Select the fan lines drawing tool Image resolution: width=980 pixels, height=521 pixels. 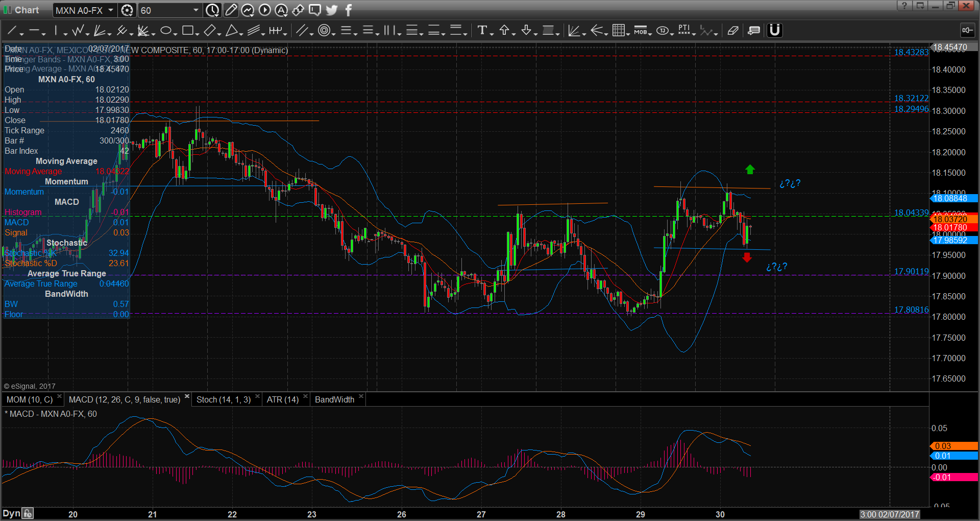[x=100, y=31]
